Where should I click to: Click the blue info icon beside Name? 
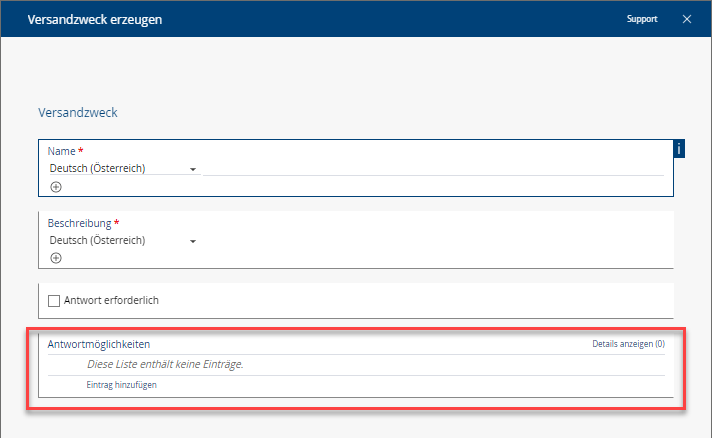[x=680, y=149]
